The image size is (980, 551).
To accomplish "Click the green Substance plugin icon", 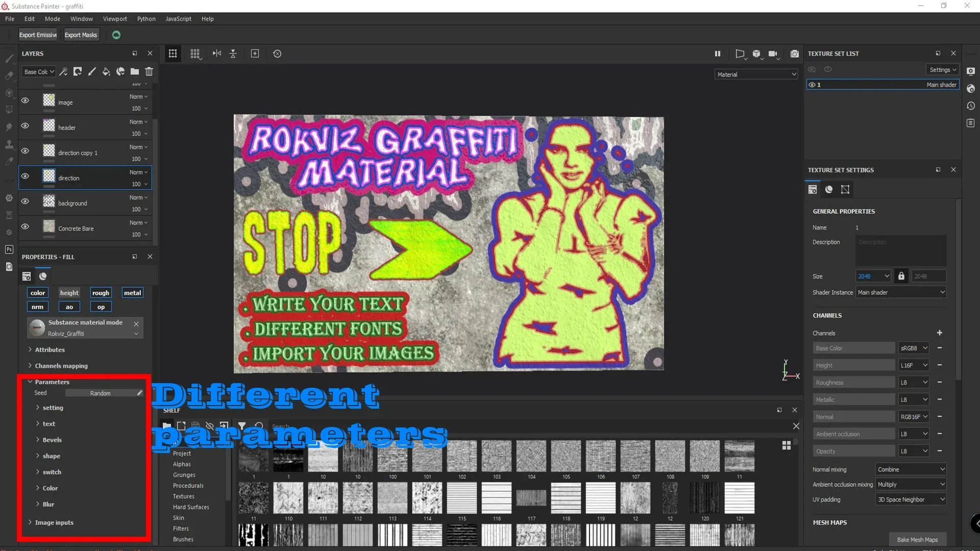I will tap(116, 35).
